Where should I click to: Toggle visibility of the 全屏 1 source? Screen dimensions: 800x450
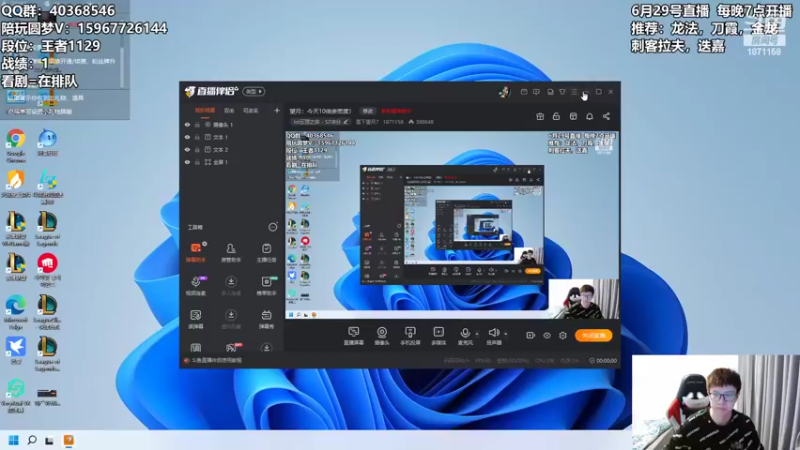click(x=187, y=162)
